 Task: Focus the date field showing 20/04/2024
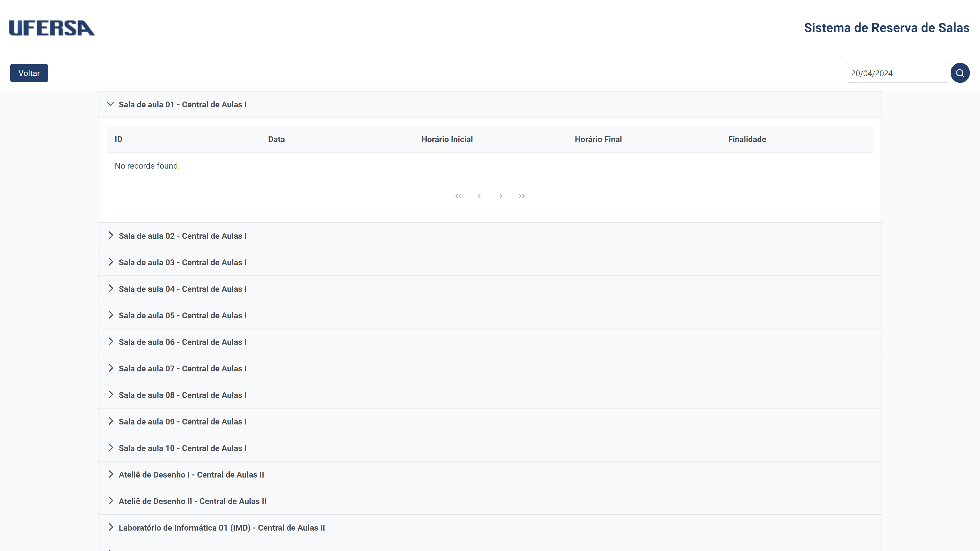point(897,73)
